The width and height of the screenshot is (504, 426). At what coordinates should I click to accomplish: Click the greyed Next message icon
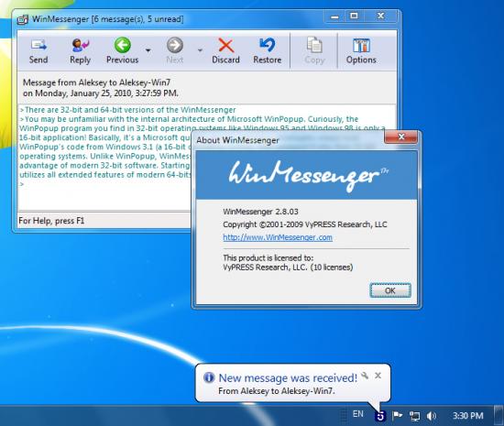click(x=175, y=45)
